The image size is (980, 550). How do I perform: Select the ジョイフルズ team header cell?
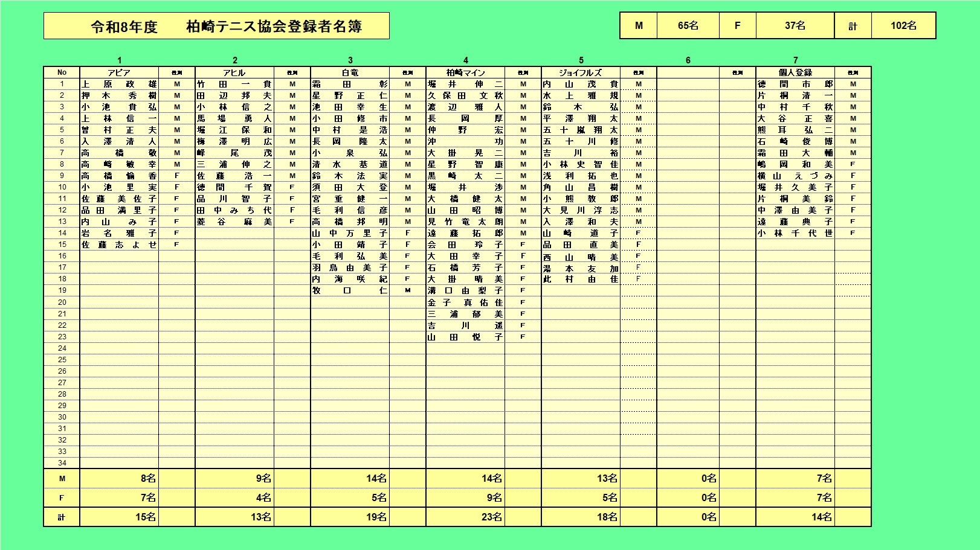click(x=581, y=72)
